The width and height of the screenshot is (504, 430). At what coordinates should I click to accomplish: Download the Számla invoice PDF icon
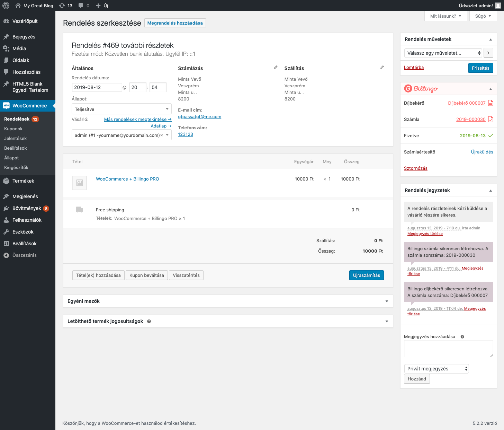pyautogui.click(x=490, y=119)
